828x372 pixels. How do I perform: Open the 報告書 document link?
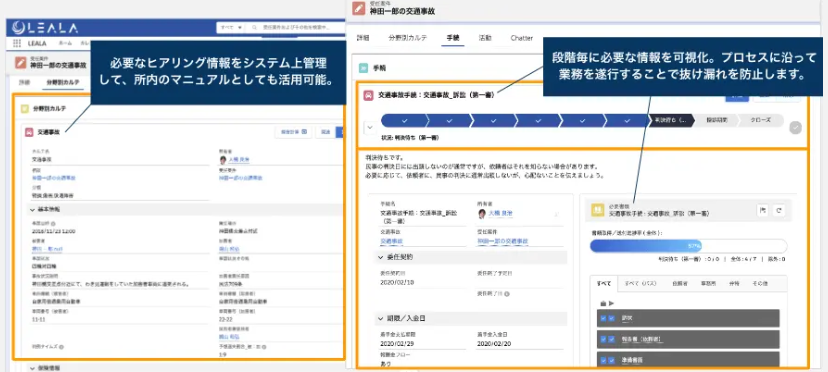pyautogui.click(x=642, y=339)
